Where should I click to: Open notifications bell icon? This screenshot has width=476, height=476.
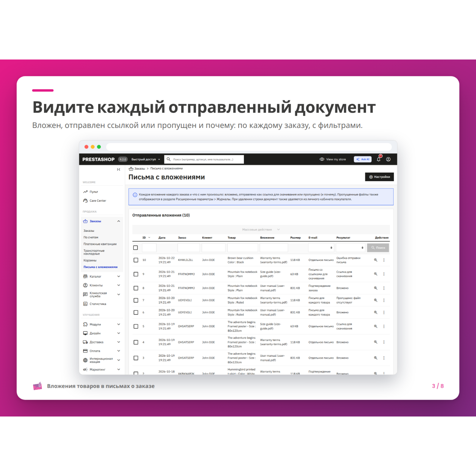pyautogui.click(x=379, y=159)
